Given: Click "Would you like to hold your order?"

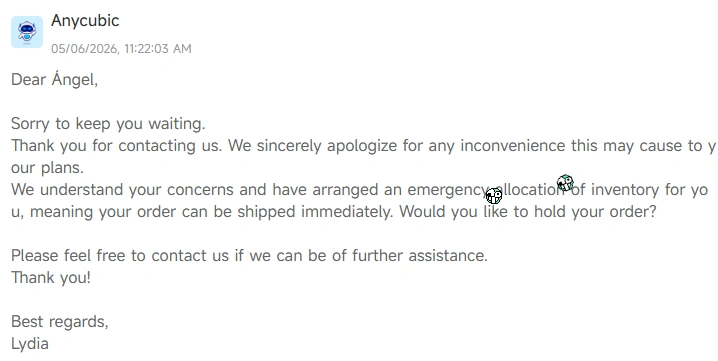Looking at the screenshot, I should point(528,212).
